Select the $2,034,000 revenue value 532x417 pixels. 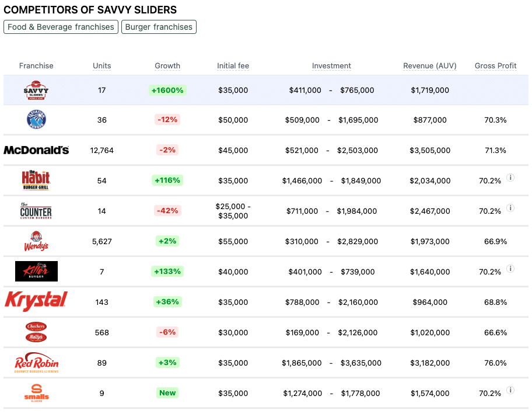pyautogui.click(x=430, y=180)
